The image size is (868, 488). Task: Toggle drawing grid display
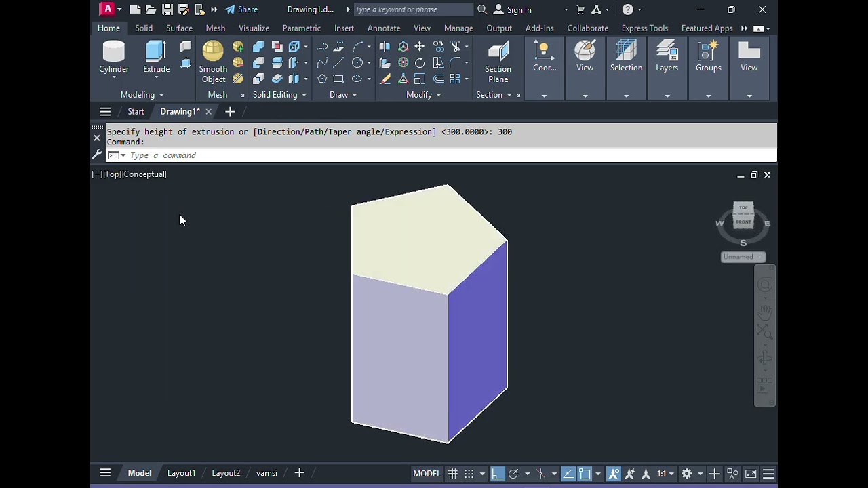tap(452, 474)
